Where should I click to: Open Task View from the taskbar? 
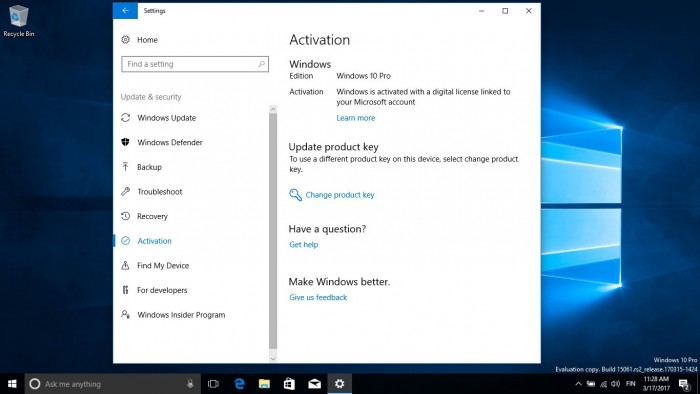click(x=213, y=384)
